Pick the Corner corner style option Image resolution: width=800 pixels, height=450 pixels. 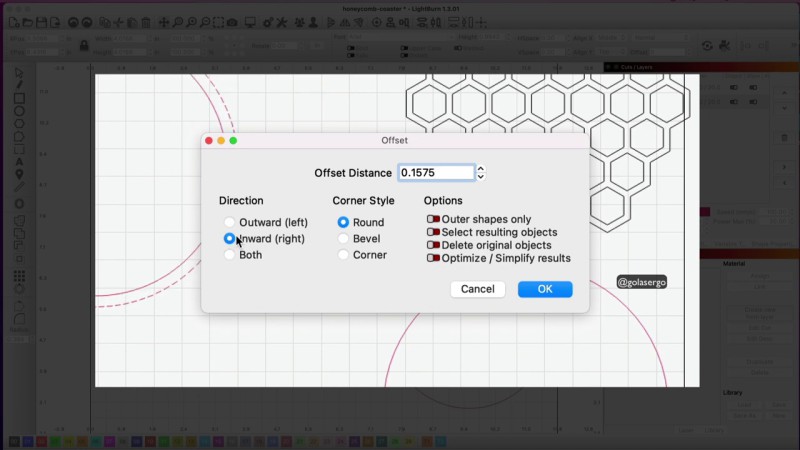(343, 255)
